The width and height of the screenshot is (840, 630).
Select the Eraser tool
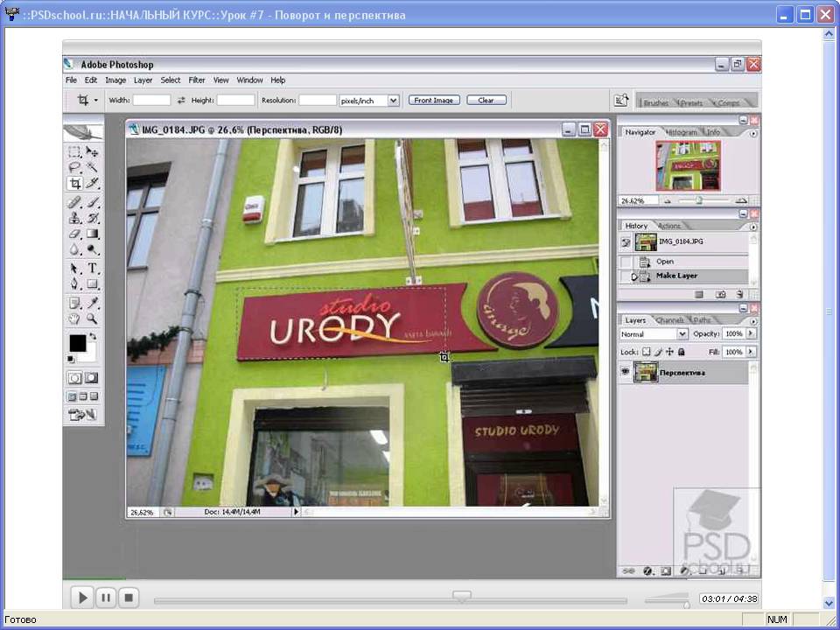pos(75,234)
